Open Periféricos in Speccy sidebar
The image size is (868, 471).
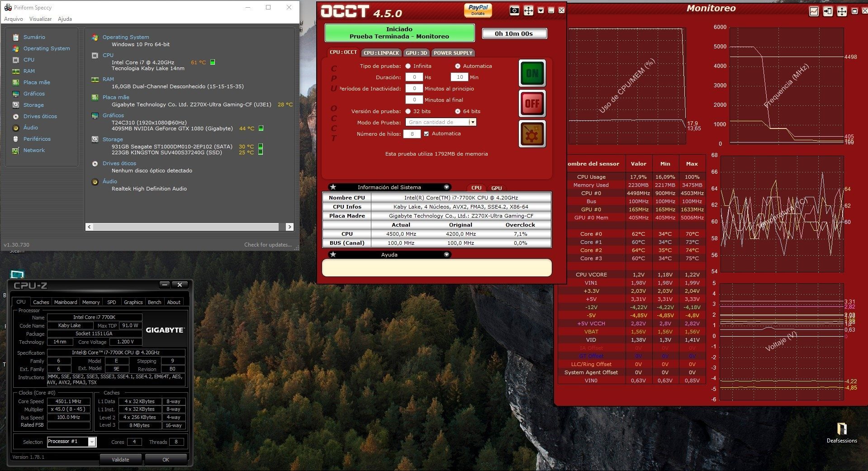point(37,139)
